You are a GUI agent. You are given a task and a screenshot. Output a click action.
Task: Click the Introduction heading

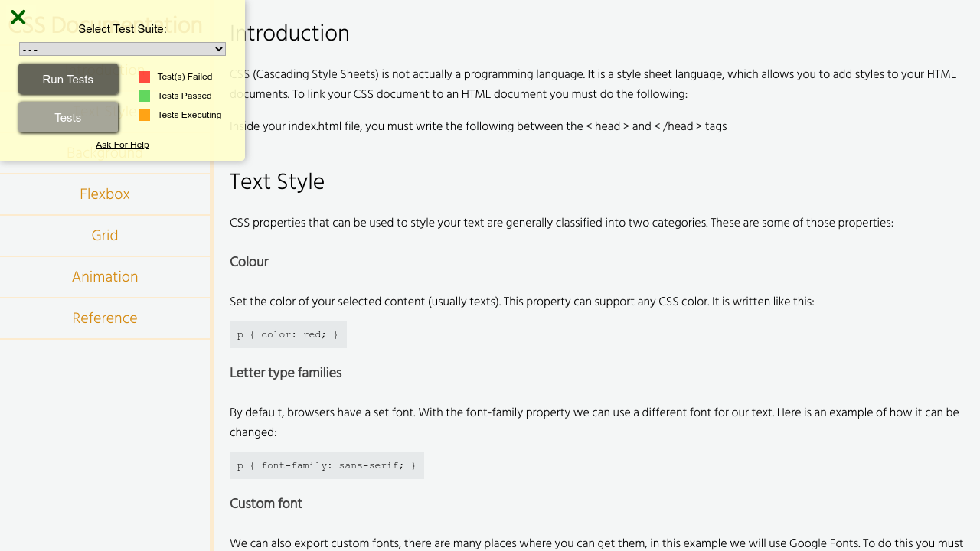[x=289, y=34]
